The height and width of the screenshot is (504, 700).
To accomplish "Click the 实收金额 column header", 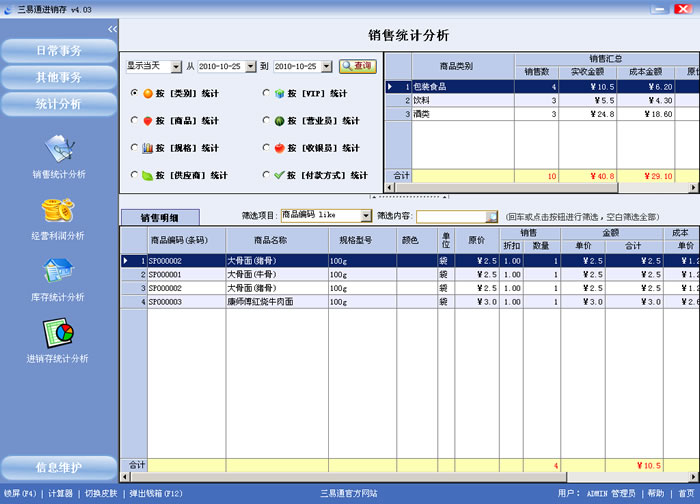I will point(588,72).
